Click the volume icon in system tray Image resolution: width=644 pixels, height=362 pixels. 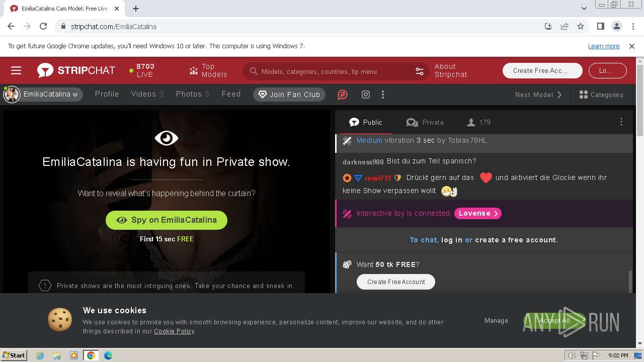point(572,355)
